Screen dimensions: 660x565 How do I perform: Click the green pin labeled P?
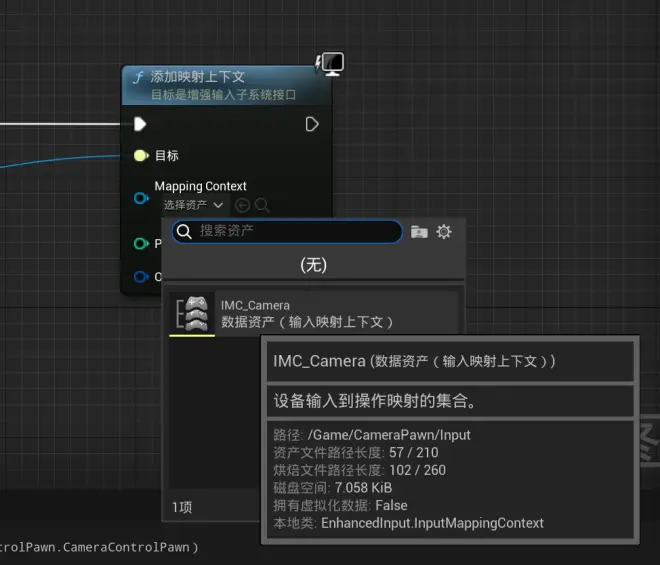pyautogui.click(x=141, y=243)
